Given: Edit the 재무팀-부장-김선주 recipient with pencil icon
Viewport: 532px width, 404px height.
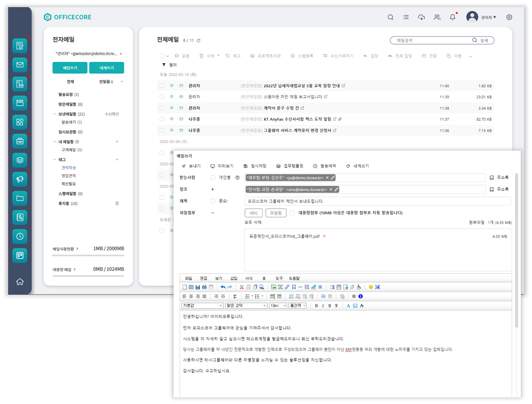Looking at the screenshot, I should tap(333, 178).
